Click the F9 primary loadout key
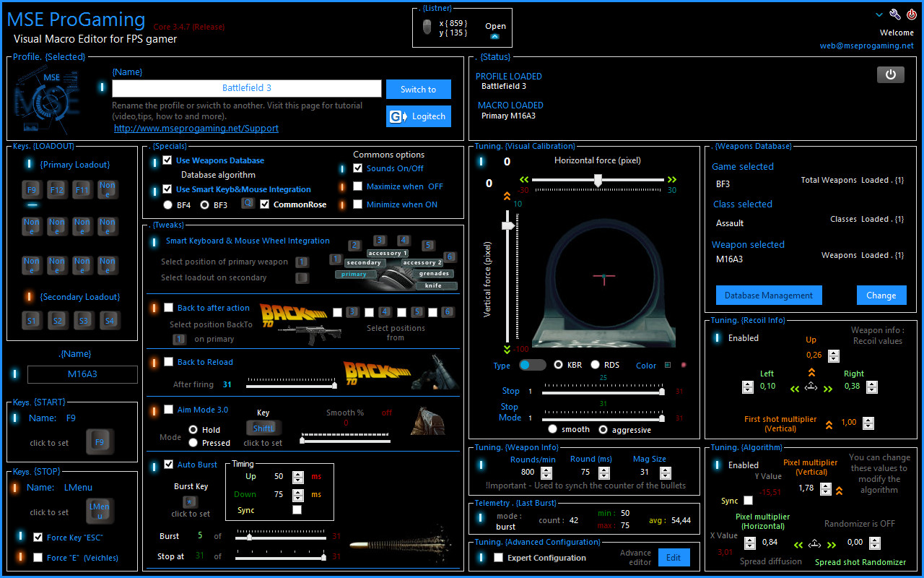The width and height of the screenshot is (924, 578). pos(32,191)
